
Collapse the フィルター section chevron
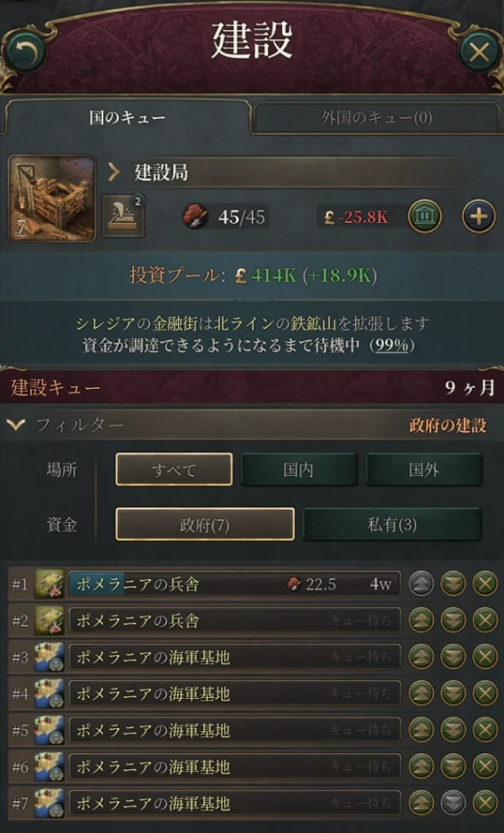[16, 425]
